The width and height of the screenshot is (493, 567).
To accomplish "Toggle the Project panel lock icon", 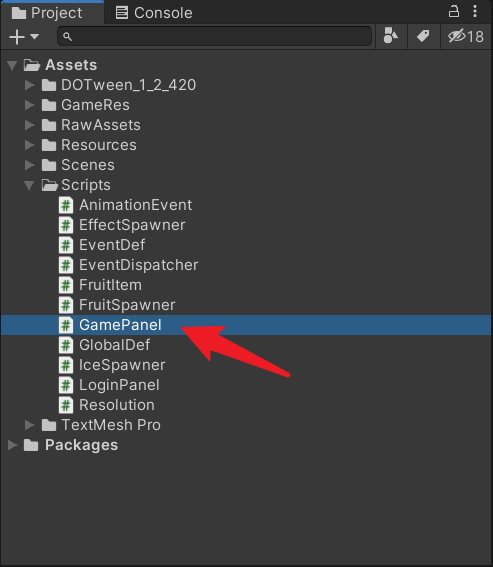I will point(454,11).
